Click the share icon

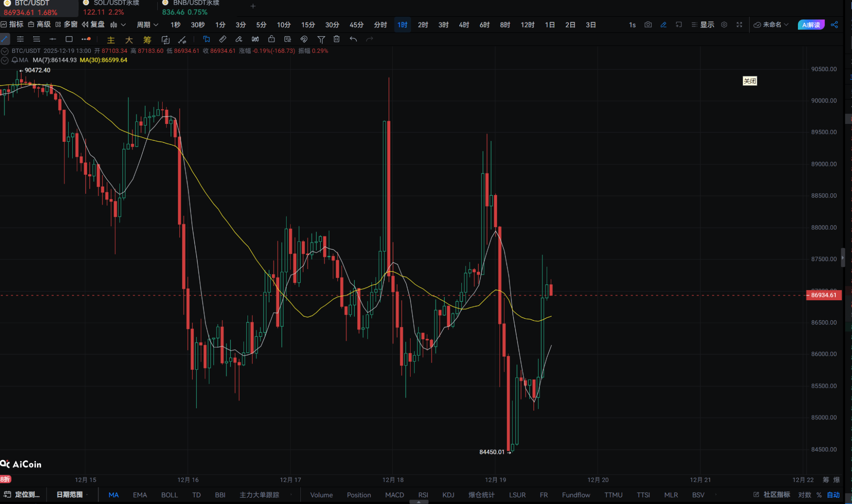[834, 25]
